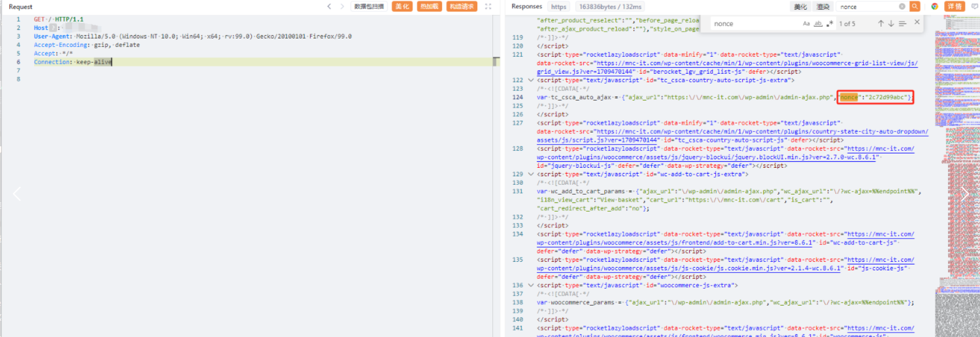
Task: Open 详情 details button
Action: click(x=955, y=7)
